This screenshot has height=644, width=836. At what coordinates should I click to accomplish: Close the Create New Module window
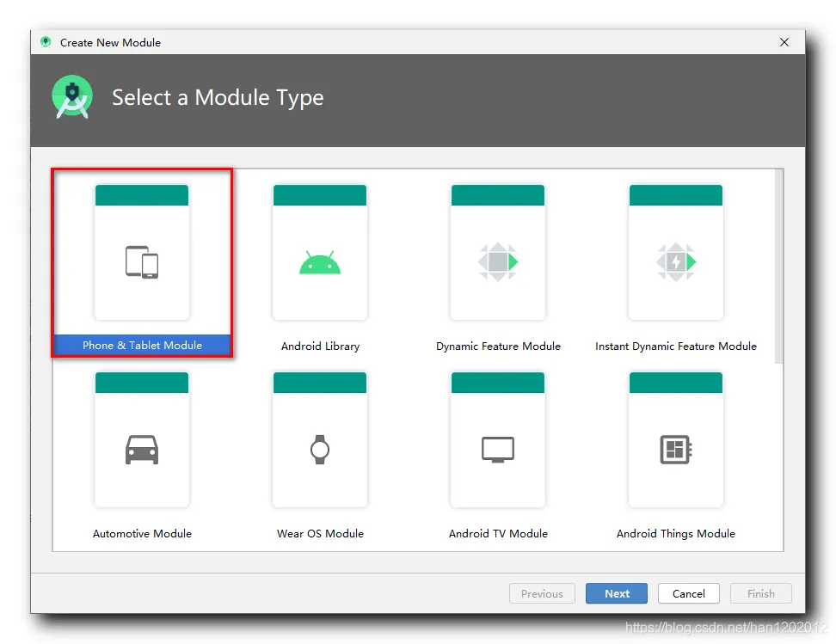point(784,42)
